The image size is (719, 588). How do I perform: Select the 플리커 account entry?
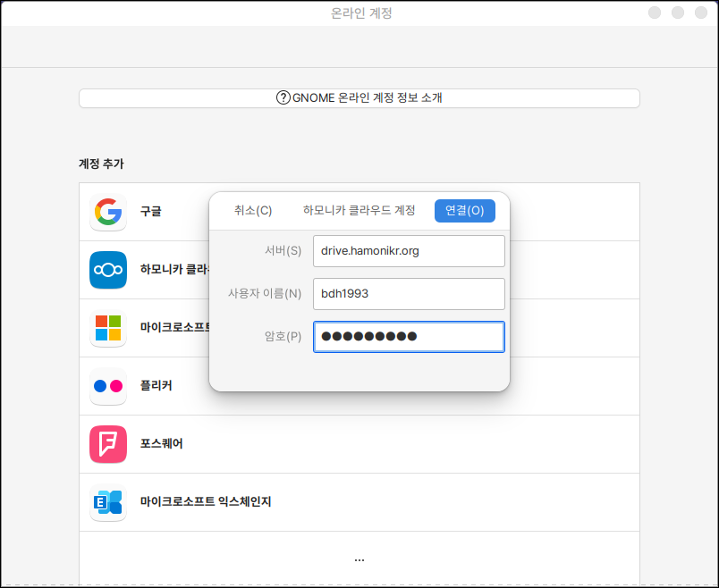click(x=156, y=386)
